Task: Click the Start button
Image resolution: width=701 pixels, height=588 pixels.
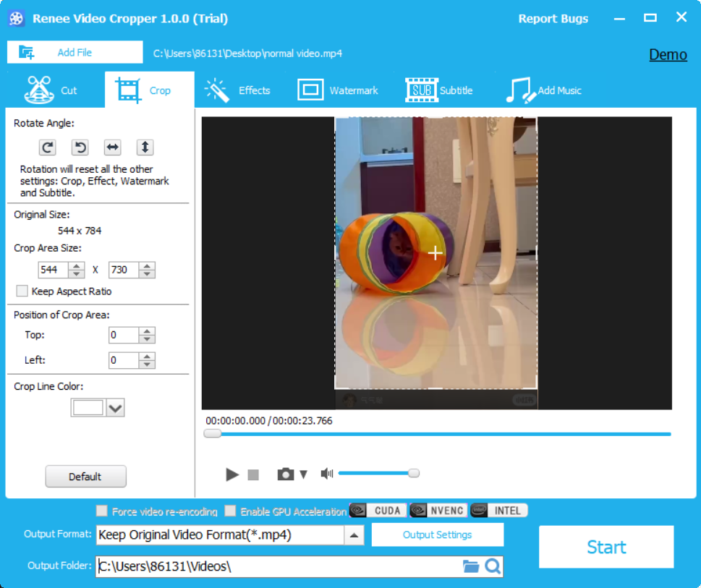Action: tap(606, 547)
